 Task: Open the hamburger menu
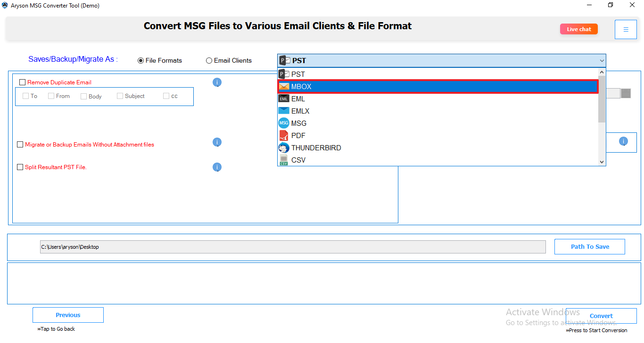coord(626,29)
